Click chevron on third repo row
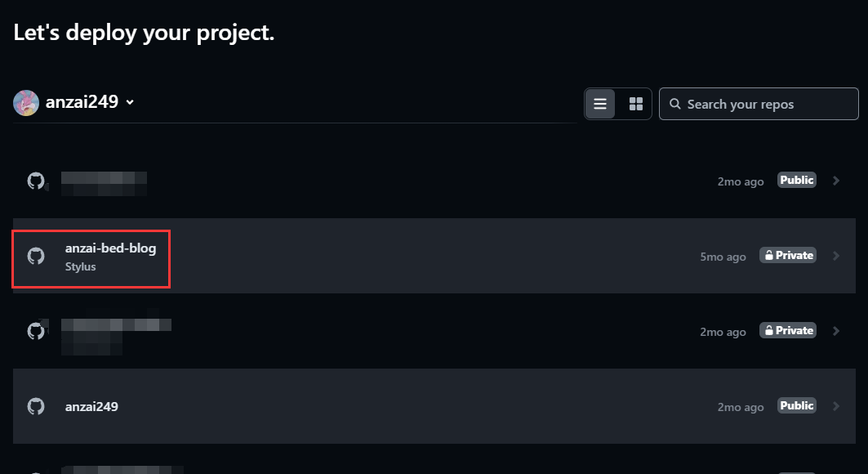The width and height of the screenshot is (868, 474). (835, 331)
